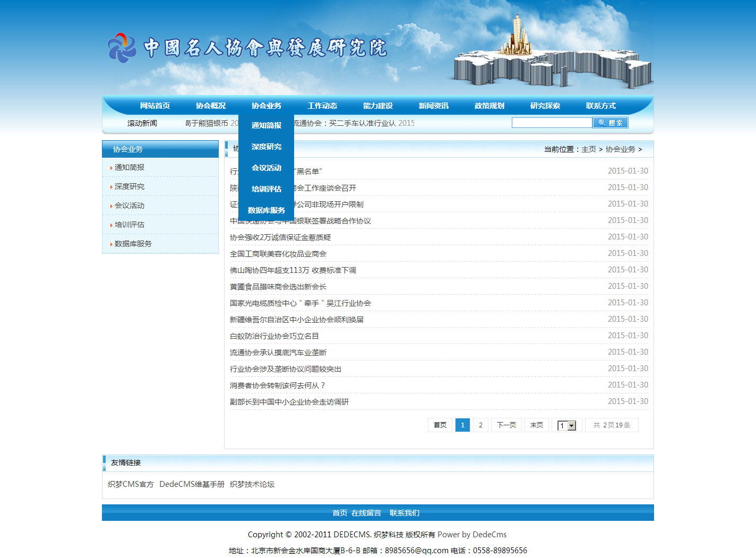Select 通知简报 from the dropdown submenu
Screen dimensions: 756x558
(266, 125)
